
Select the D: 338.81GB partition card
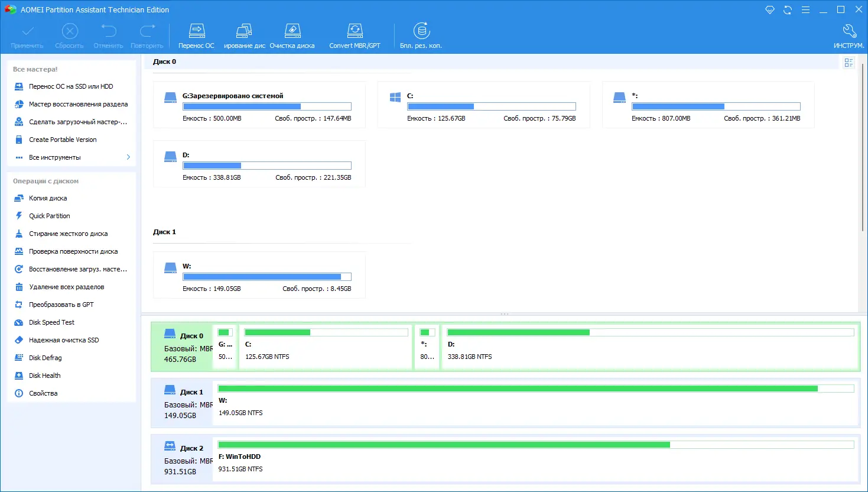[x=259, y=164]
